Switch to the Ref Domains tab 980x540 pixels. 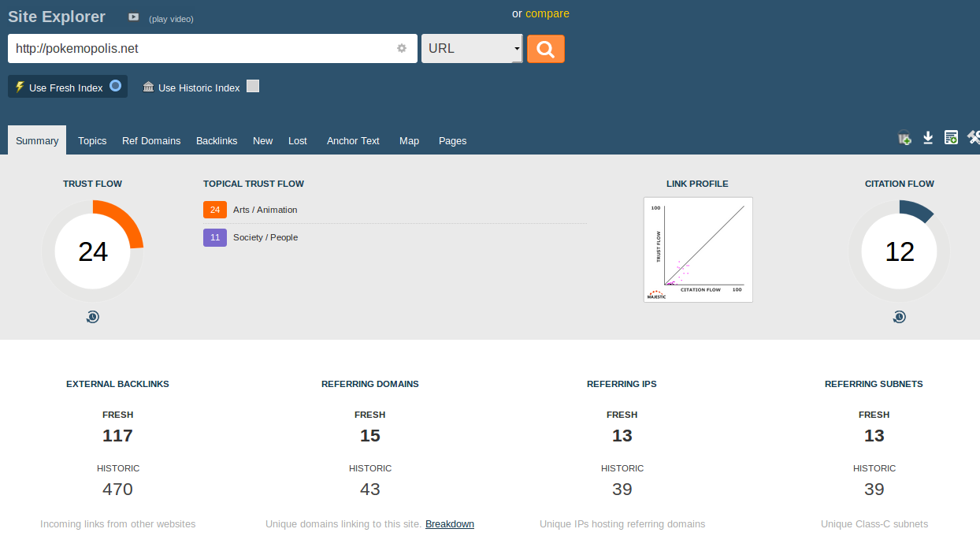pyautogui.click(x=151, y=140)
